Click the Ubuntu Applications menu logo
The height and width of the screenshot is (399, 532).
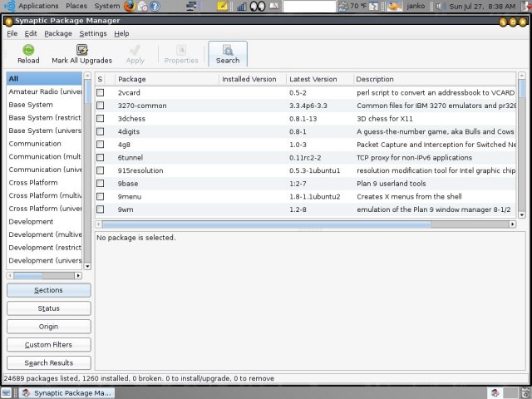click(9, 6)
